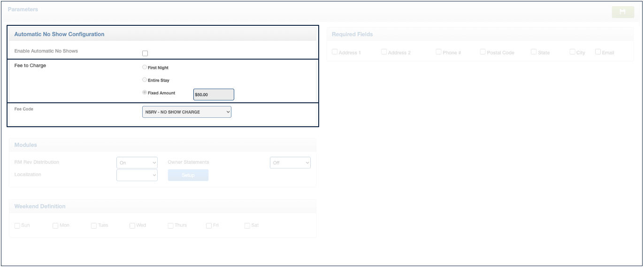Image resolution: width=644 pixels, height=268 pixels.
Task: Toggle the Fri weekend checkbox
Action: point(209,226)
